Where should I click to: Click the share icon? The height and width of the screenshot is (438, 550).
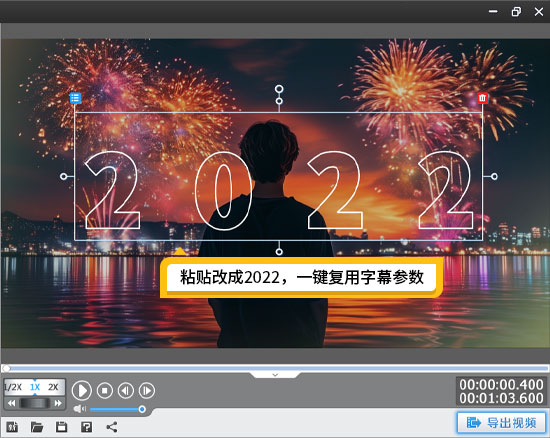(112, 427)
